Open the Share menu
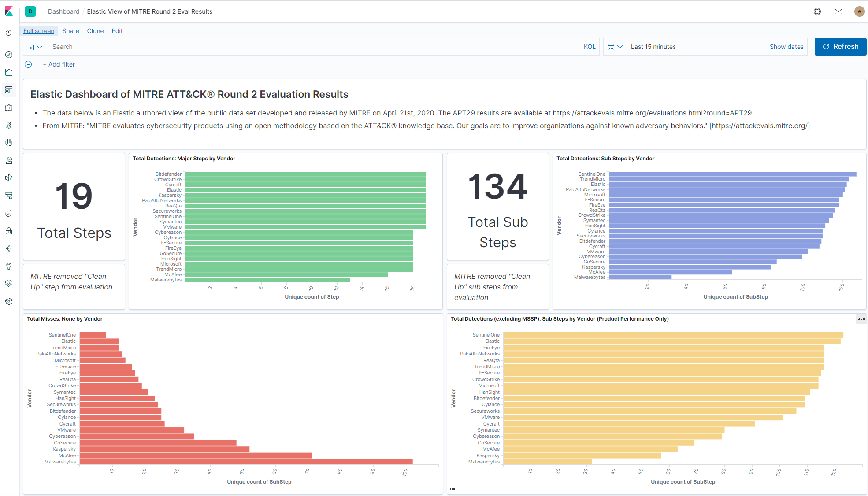Screen dimensions: 868x496 (x=70, y=31)
